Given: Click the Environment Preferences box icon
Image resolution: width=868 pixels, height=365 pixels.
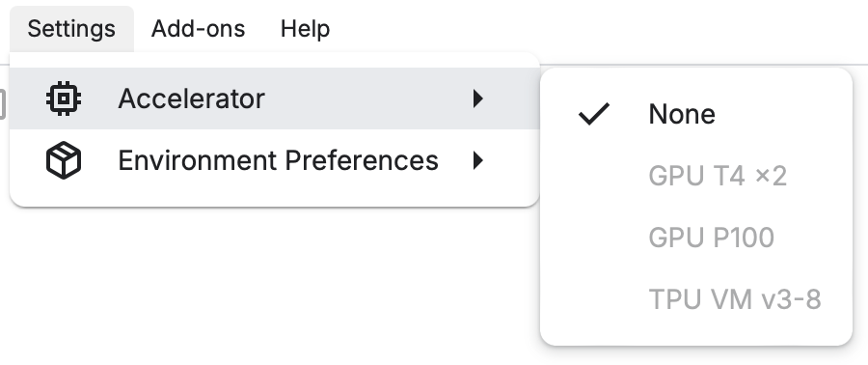Looking at the screenshot, I should (x=64, y=160).
